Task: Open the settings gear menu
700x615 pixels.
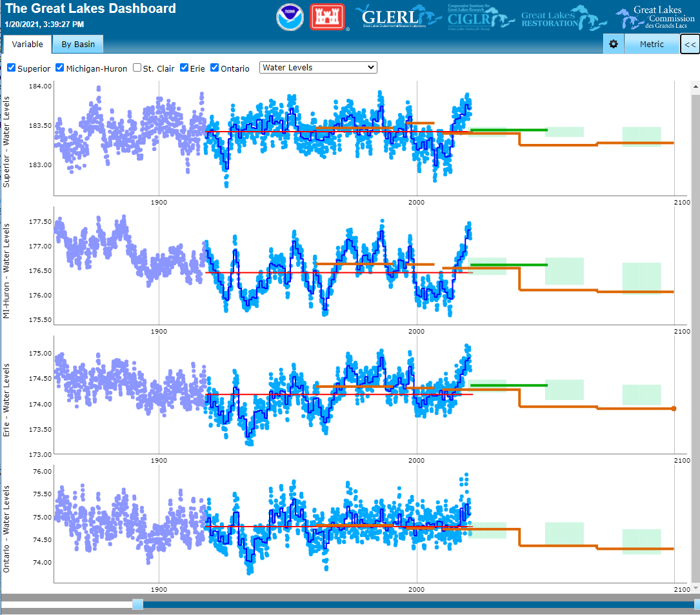Action: point(613,44)
